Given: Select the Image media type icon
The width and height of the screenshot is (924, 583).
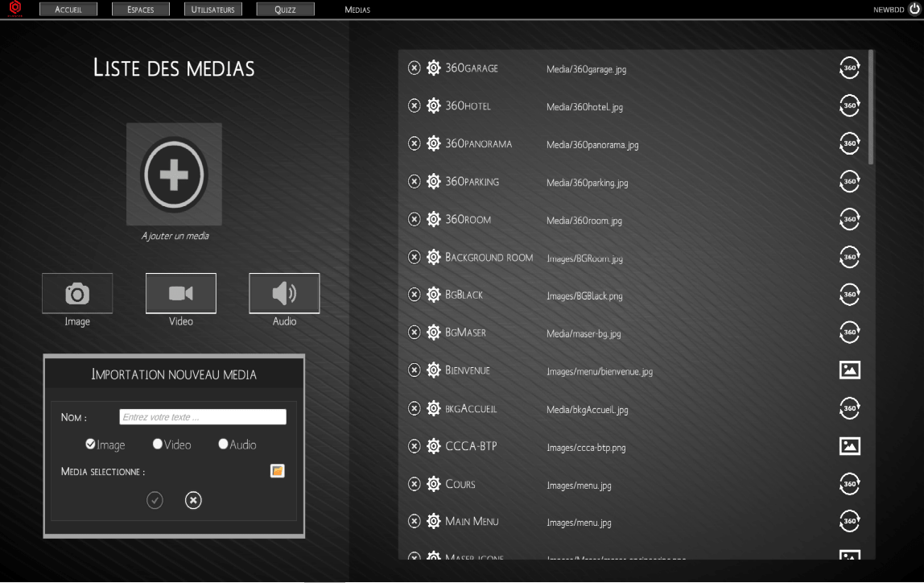Looking at the screenshot, I should 76,292.
